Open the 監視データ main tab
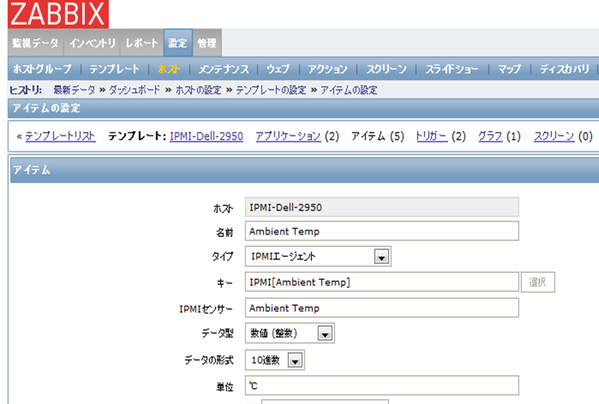The image size is (599, 404). click(x=36, y=43)
